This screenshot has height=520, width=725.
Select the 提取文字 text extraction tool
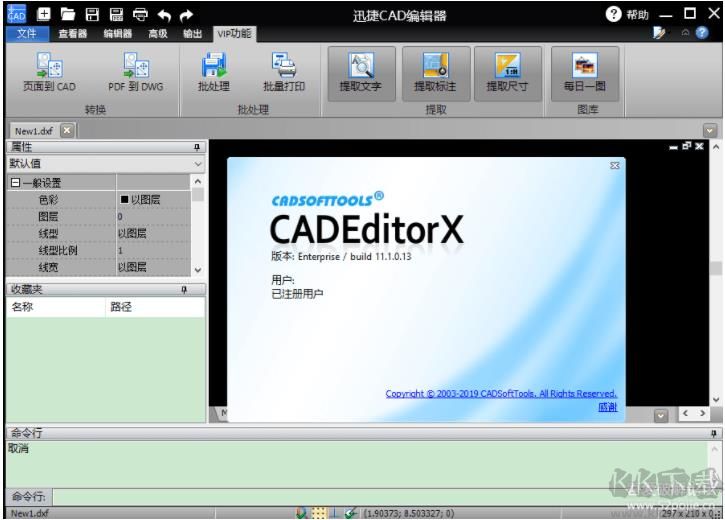pyautogui.click(x=360, y=72)
